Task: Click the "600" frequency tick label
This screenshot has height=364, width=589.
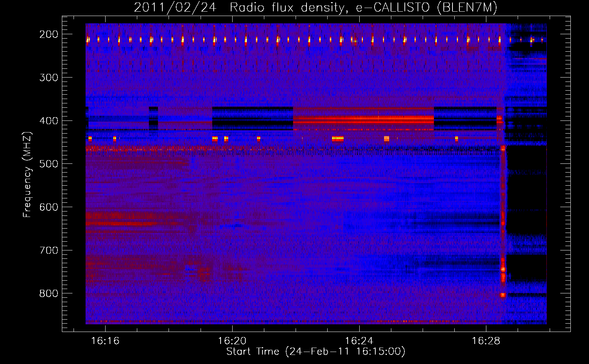Action: click(x=48, y=207)
